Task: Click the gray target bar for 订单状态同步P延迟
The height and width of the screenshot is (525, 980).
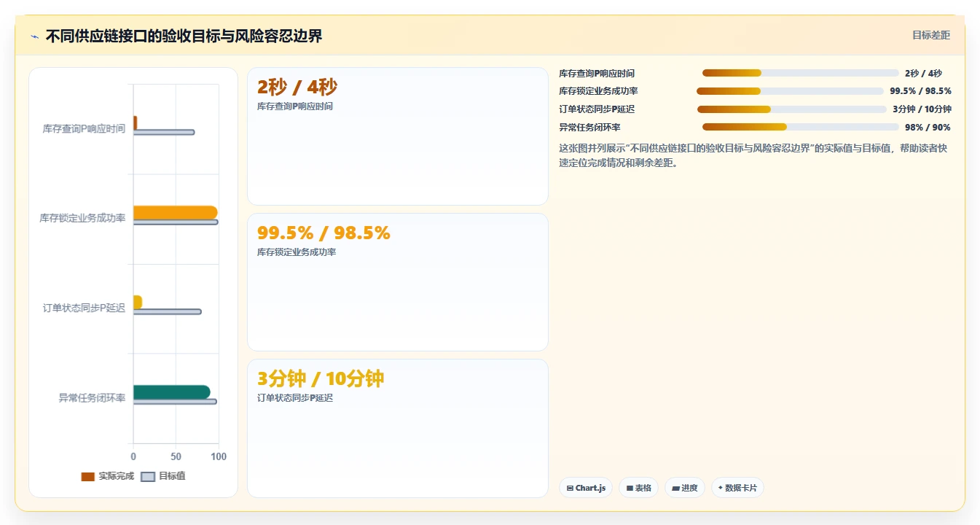Action: 167,312
